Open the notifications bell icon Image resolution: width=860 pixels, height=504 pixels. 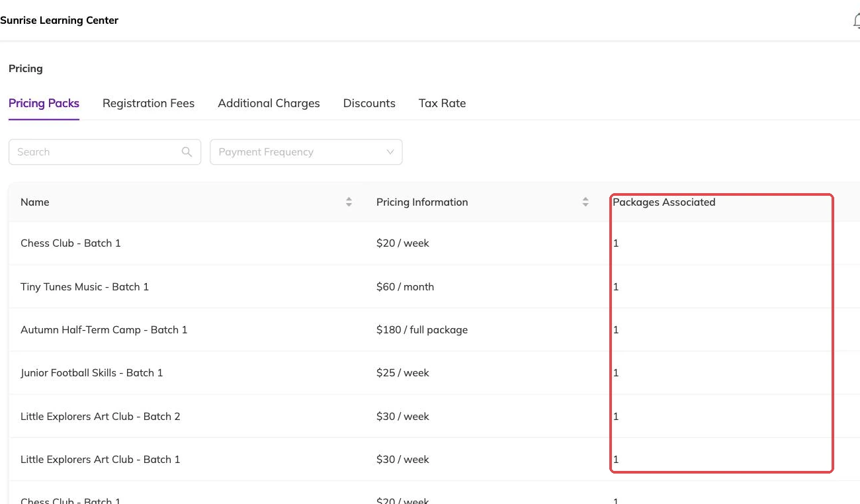pyautogui.click(x=856, y=21)
